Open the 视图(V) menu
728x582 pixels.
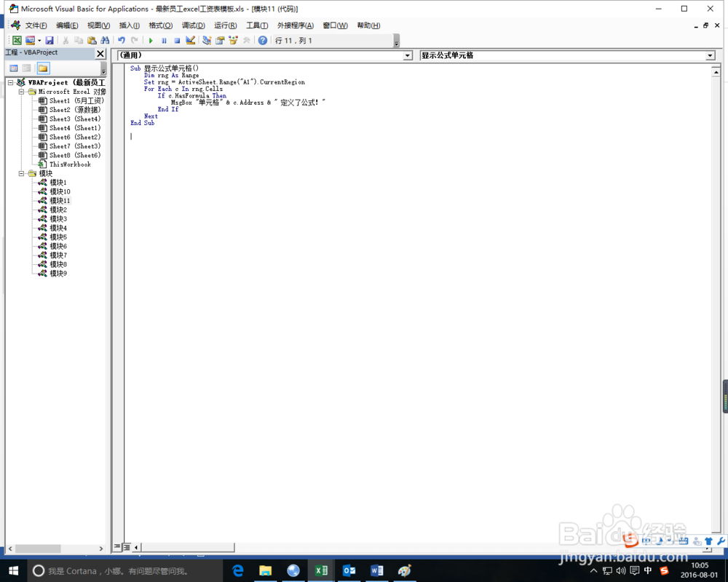[98, 25]
